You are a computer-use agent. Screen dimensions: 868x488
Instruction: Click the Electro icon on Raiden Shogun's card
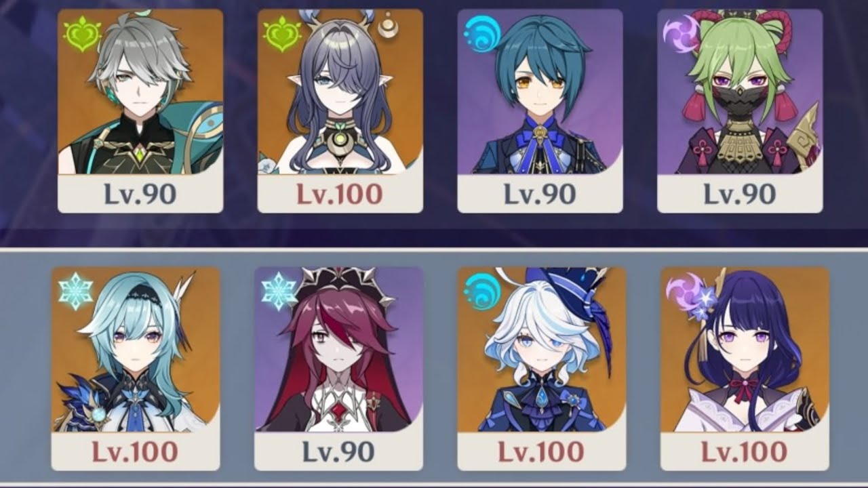[x=684, y=293]
